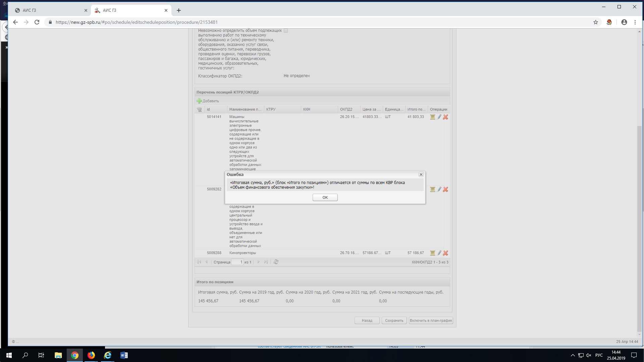Close the Ошибка dialog with X
The height and width of the screenshot is (362, 644).
pyautogui.click(x=421, y=175)
